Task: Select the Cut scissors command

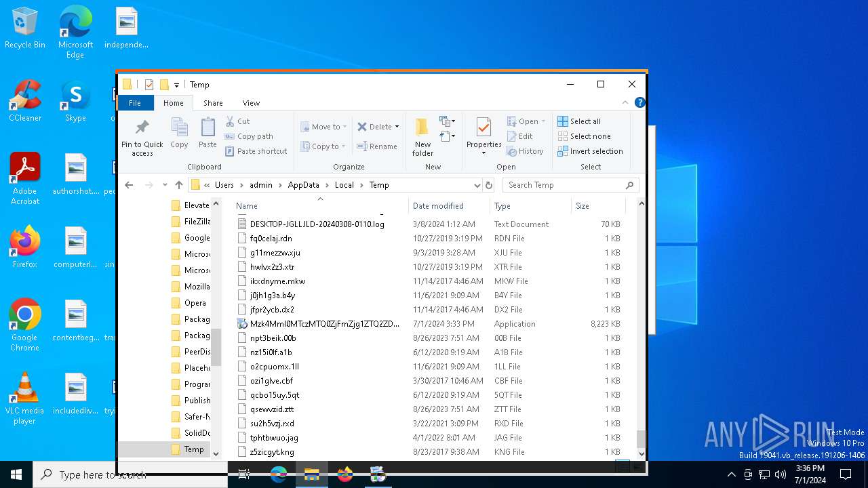Action: 238,121
